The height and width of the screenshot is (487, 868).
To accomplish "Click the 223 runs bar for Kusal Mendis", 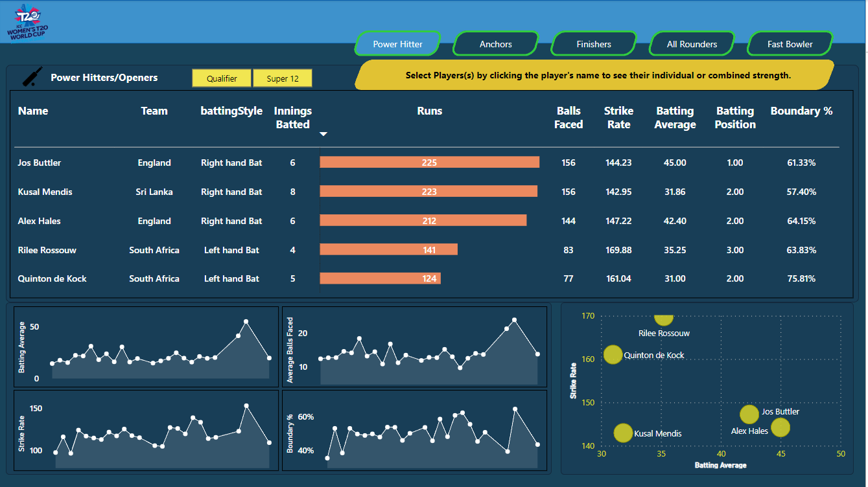I will (428, 192).
